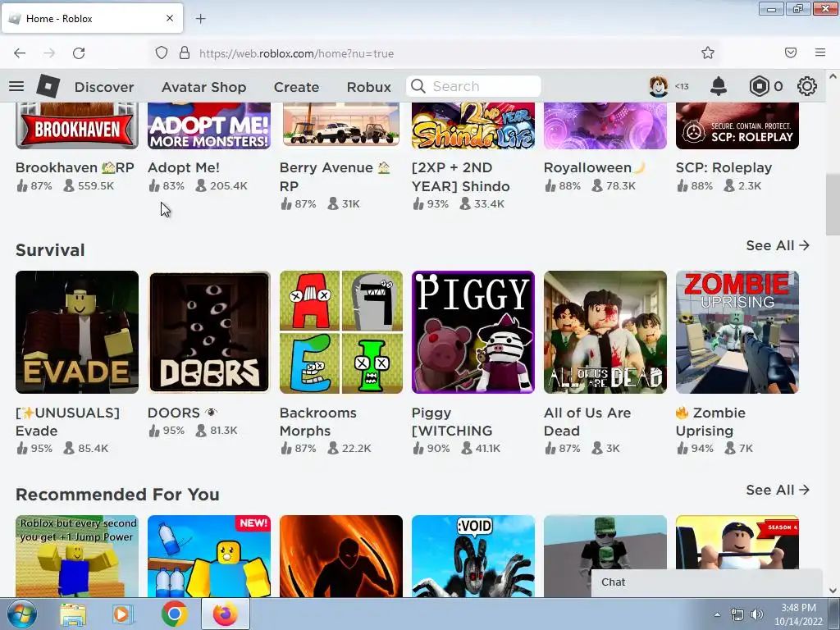
Task: Close the Home - Roblox tab
Action: [x=170, y=18]
